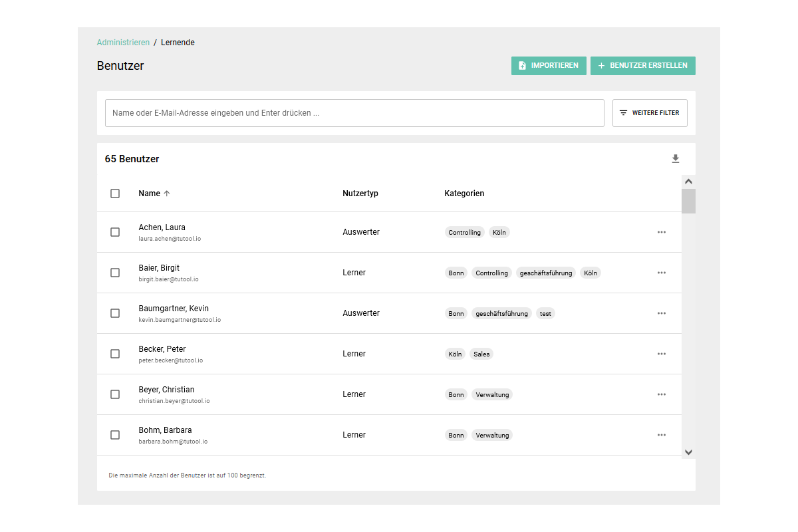Click the scrollbar down arrow
This screenshot has height=532, width=798.
[x=688, y=452]
